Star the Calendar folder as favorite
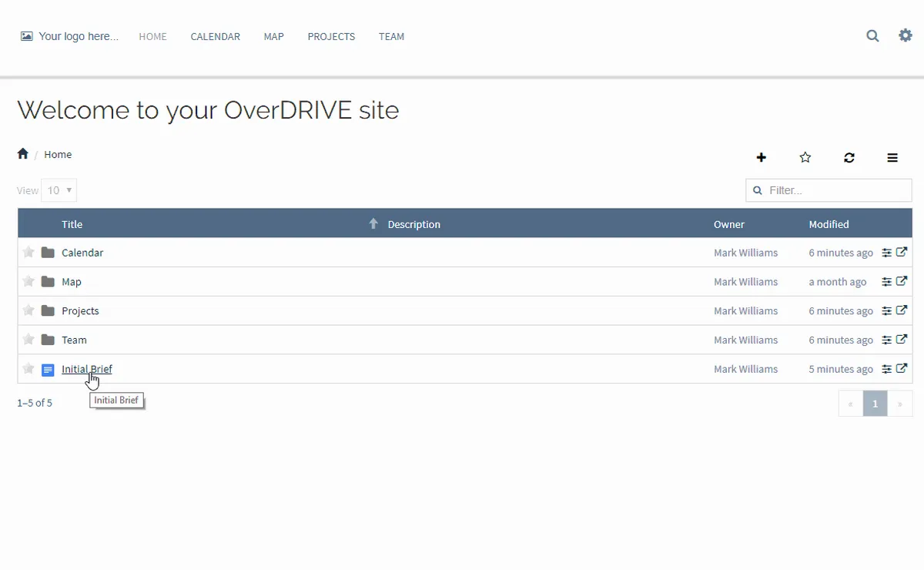 28,252
